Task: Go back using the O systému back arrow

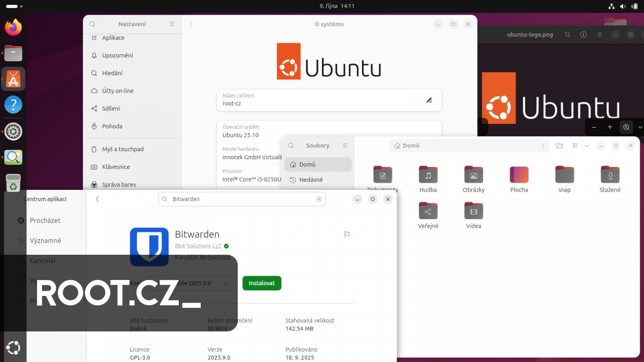Action: click(x=191, y=24)
